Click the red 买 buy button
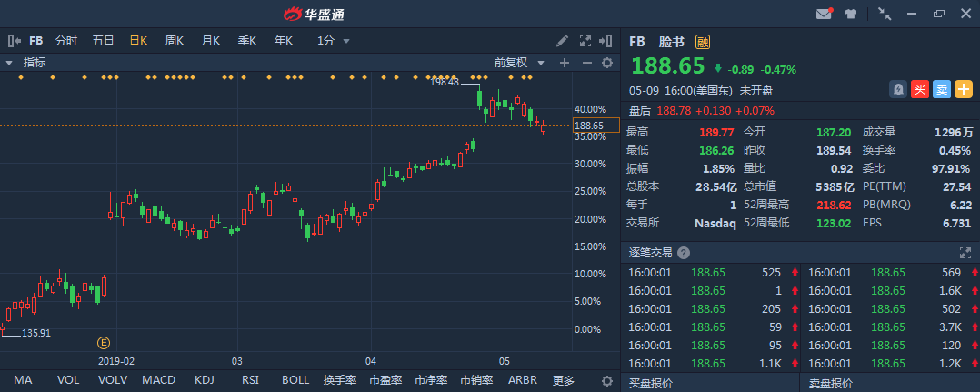 920,89
